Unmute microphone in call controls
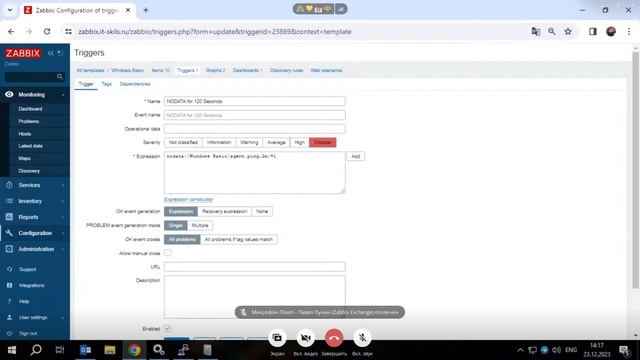This screenshot has height=360, width=640. pyautogui.click(x=362, y=338)
